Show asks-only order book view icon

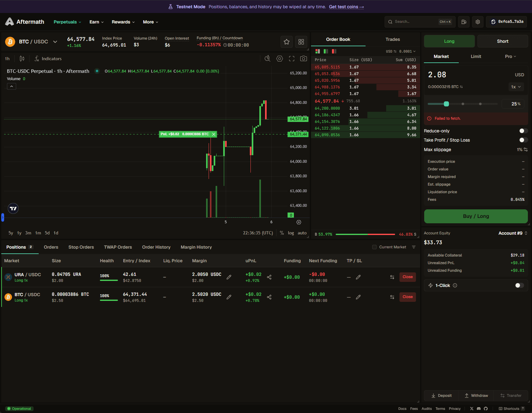(x=334, y=51)
